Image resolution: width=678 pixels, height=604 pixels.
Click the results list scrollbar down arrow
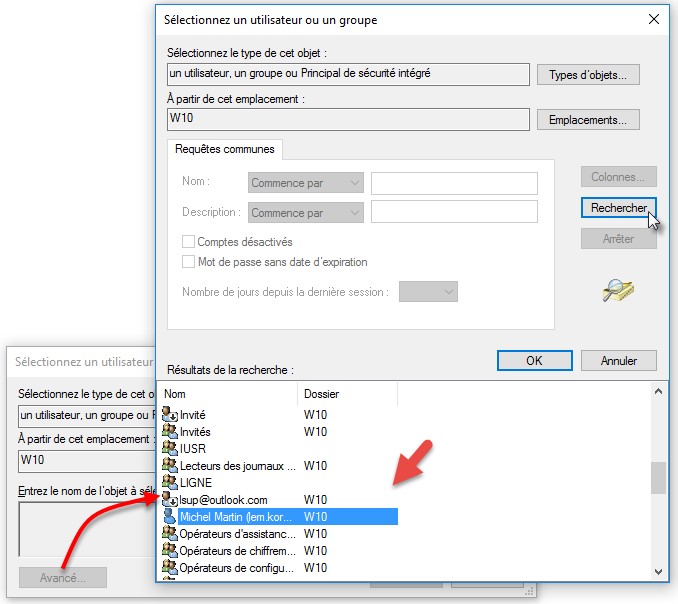(658, 571)
